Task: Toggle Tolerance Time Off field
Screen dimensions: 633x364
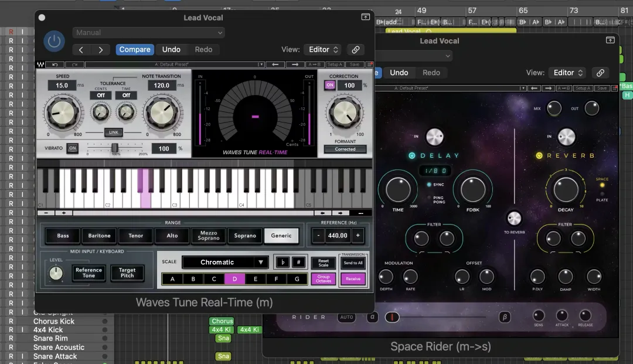Action: click(127, 95)
